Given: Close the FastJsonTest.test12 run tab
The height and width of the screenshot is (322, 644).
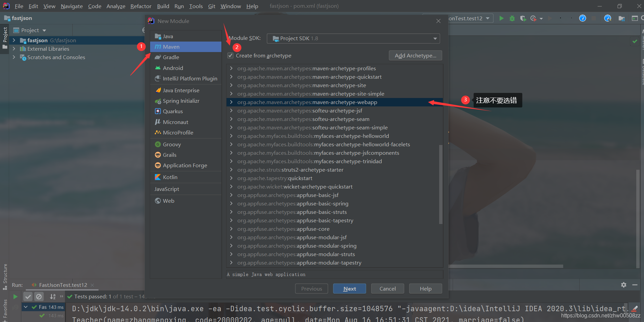Looking at the screenshot, I should 92,285.
